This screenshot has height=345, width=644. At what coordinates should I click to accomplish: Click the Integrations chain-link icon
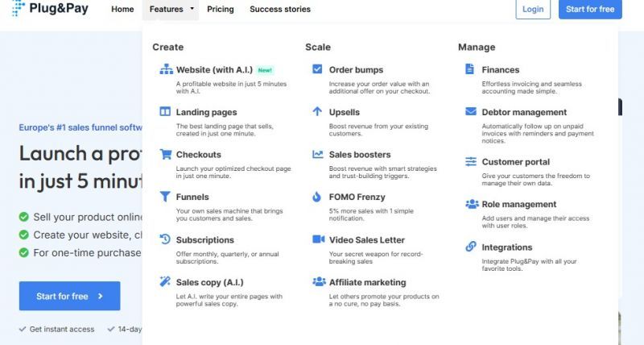[x=471, y=247]
